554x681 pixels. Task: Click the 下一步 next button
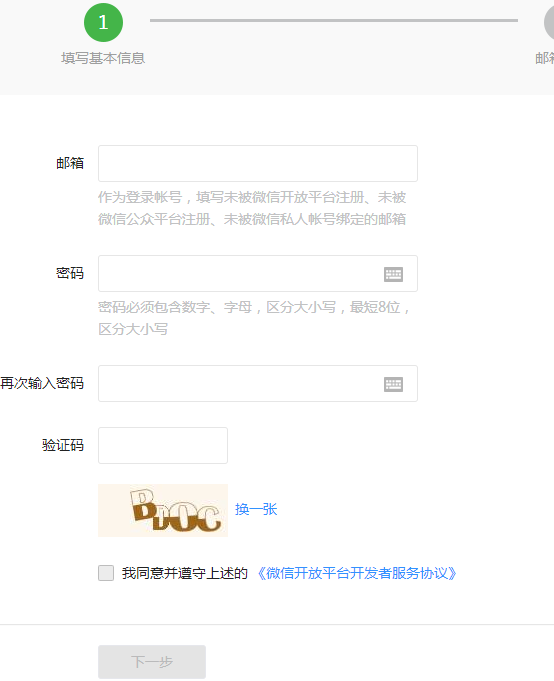152,662
